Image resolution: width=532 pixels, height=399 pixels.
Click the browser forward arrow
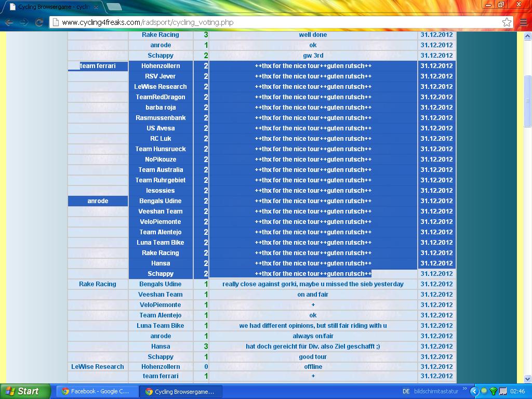click(24, 22)
